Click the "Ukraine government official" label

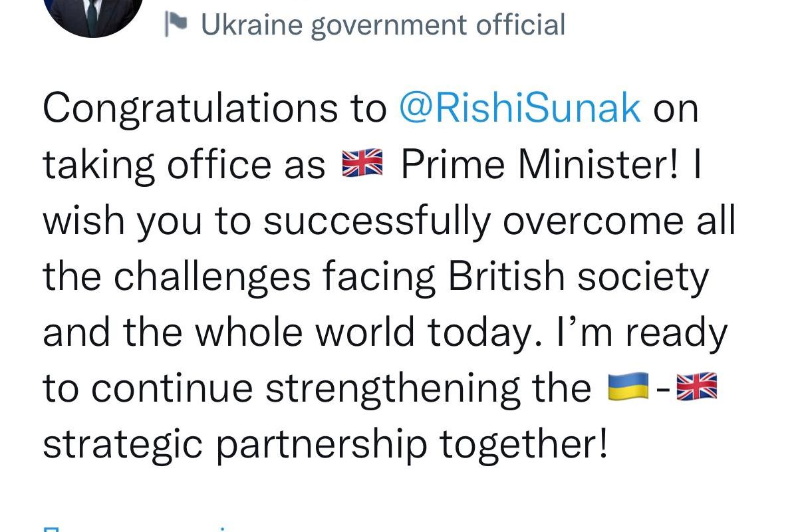click(x=383, y=25)
